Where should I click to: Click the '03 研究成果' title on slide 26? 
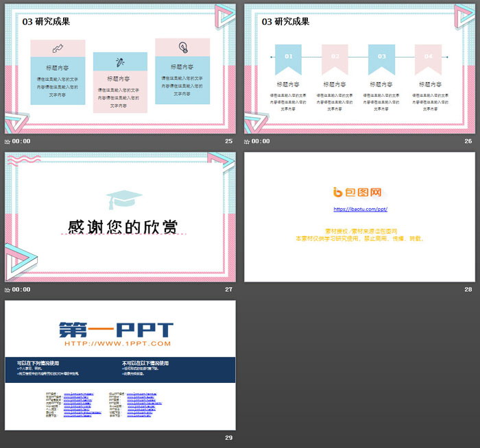pos(285,21)
